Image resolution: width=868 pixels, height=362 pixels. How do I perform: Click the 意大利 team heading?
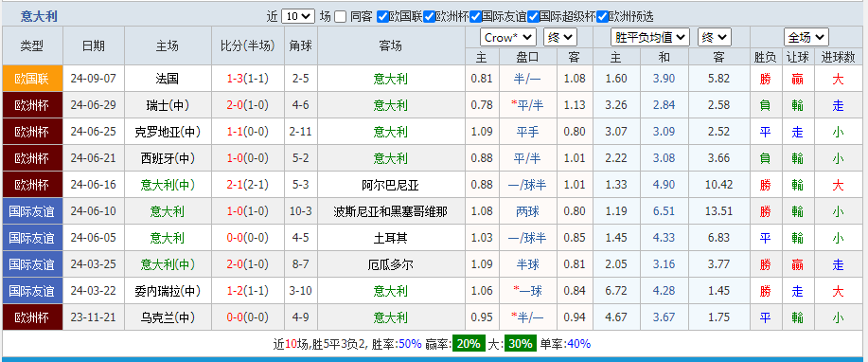click(x=39, y=16)
